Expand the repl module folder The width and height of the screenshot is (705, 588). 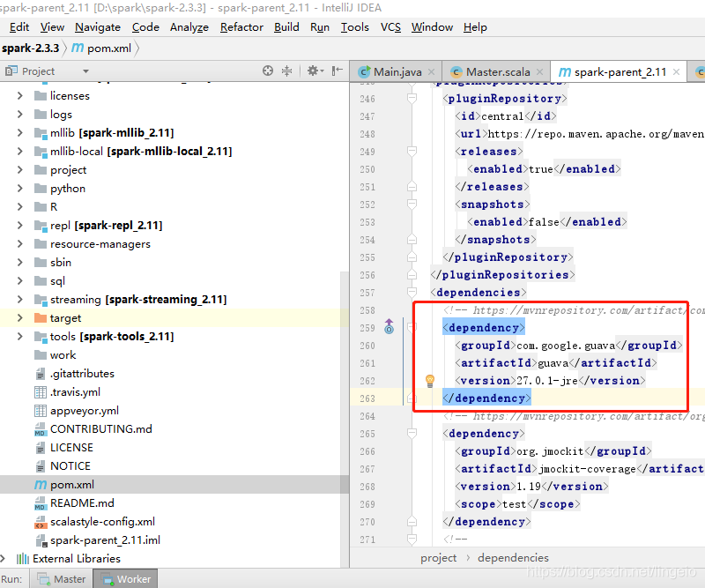click(19, 226)
